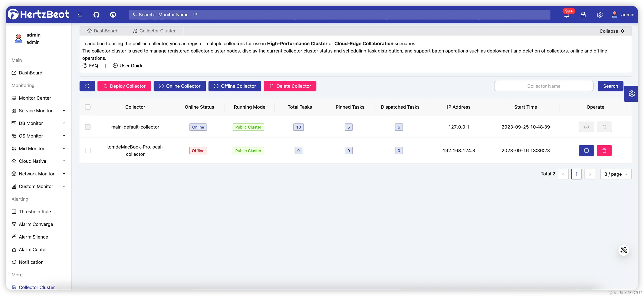Check the main-default-collector row checkbox
Screen dimensions: 644x296
[x=88, y=127]
